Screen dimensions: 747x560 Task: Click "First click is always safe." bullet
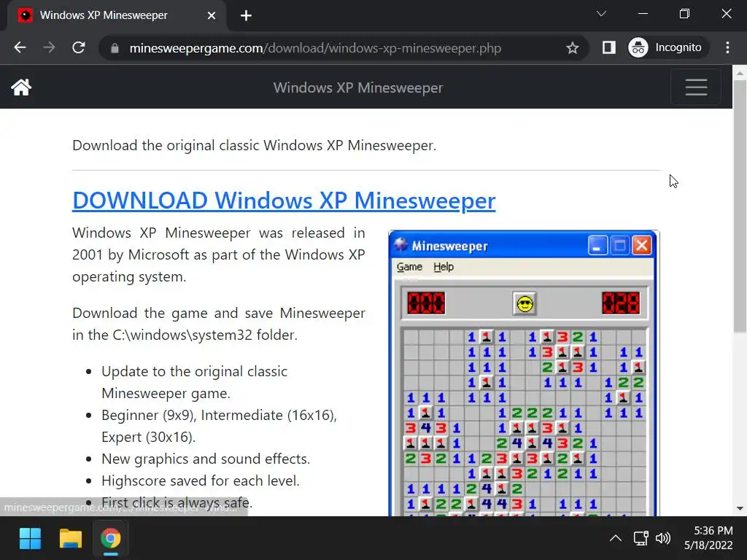(177, 503)
